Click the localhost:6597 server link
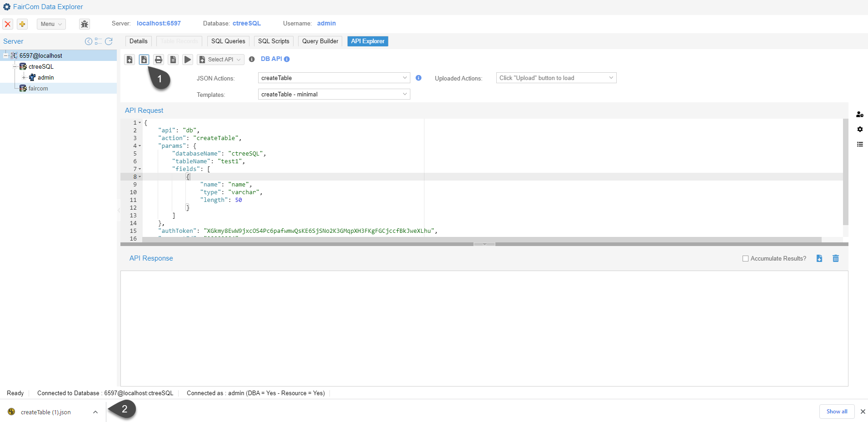868x422 pixels. point(159,23)
